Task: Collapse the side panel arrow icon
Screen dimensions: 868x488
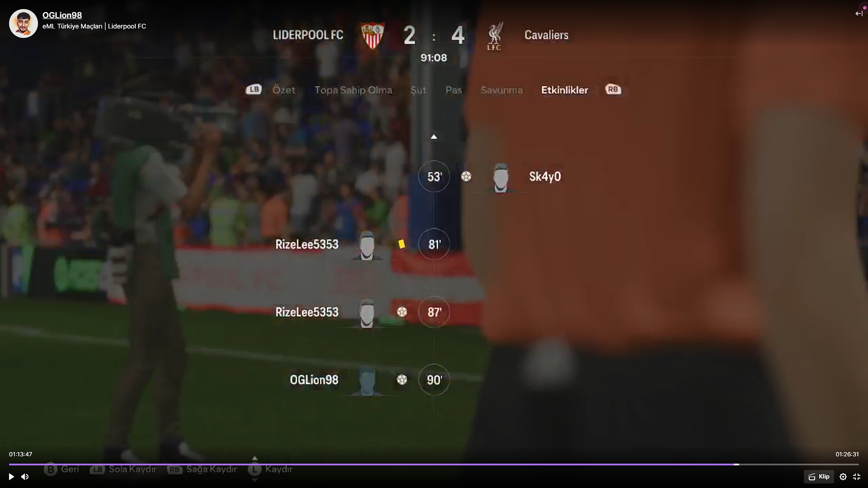Action: click(x=859, y=14)
